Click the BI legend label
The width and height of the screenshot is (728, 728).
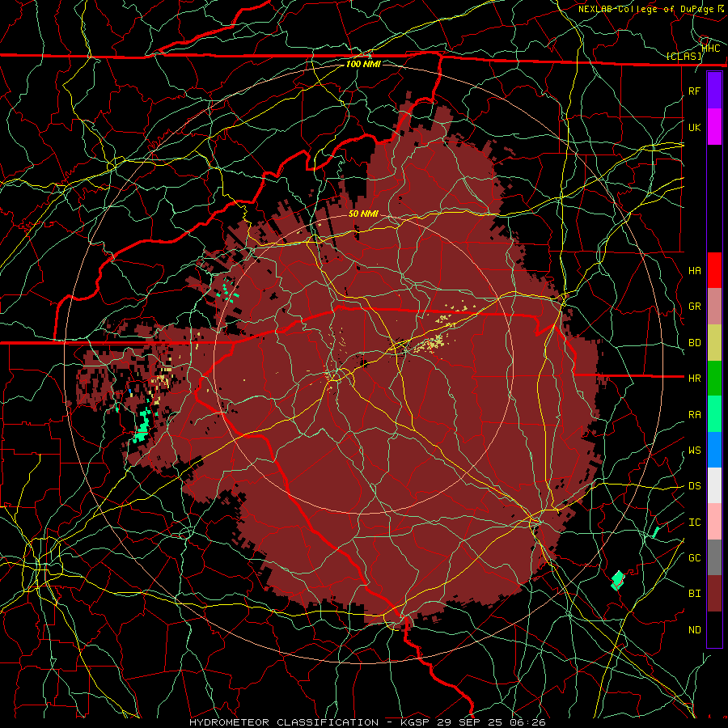pyautogui.click(x=695, y=594)
